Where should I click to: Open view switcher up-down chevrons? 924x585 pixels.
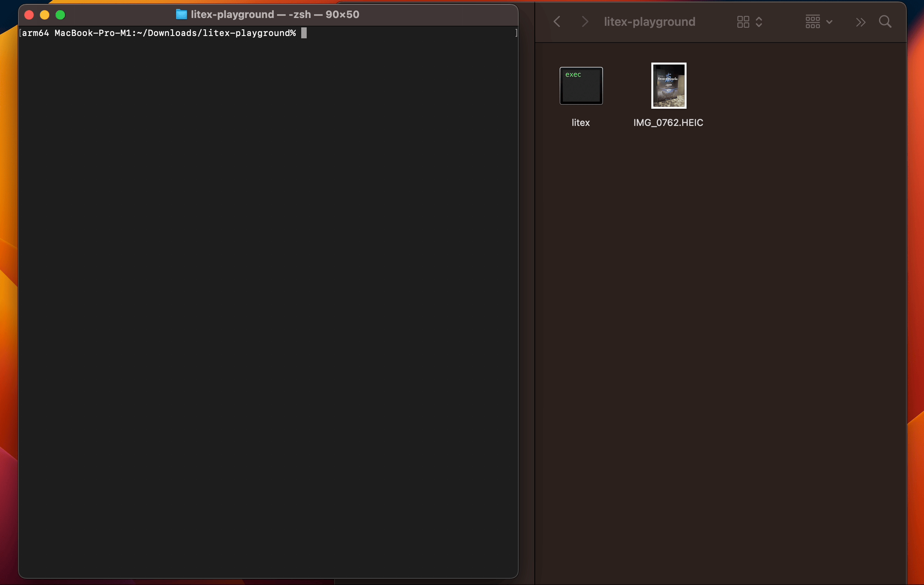(x=759, y=22)
